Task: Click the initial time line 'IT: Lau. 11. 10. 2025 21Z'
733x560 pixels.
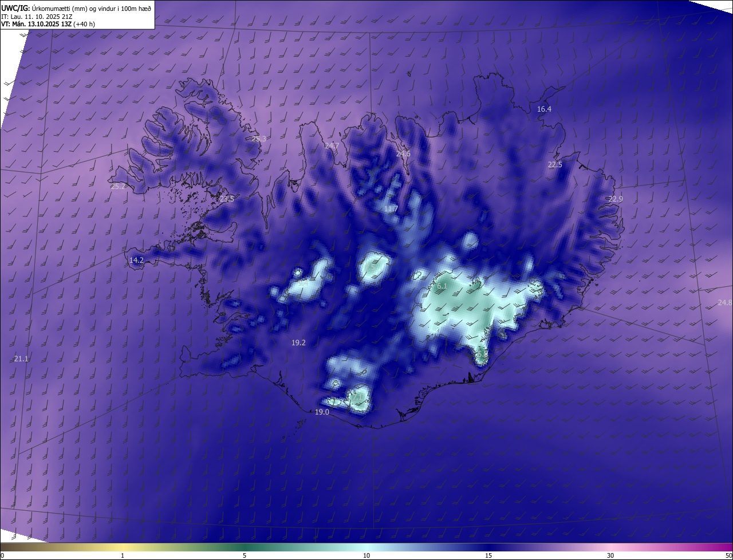Action: [x=37, y=16]
